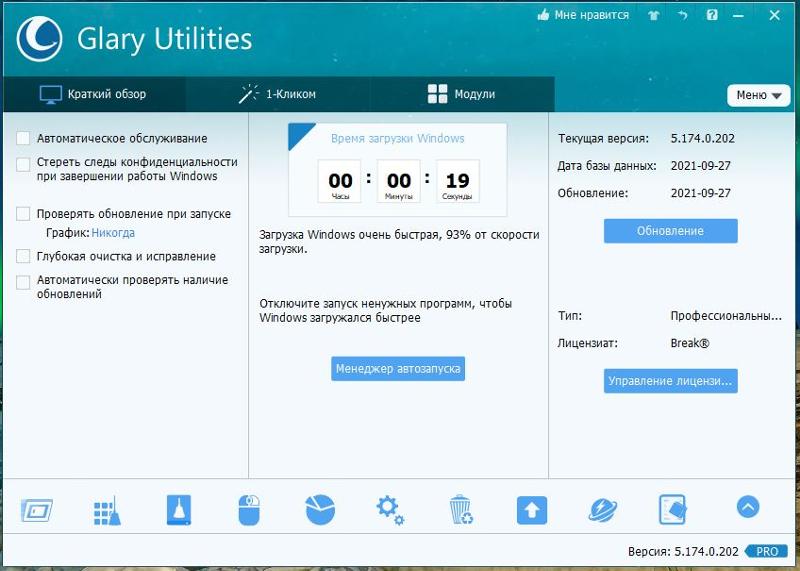
Task: Open the disk wipe drive-with-brush icon
Action: coord(179,510)
